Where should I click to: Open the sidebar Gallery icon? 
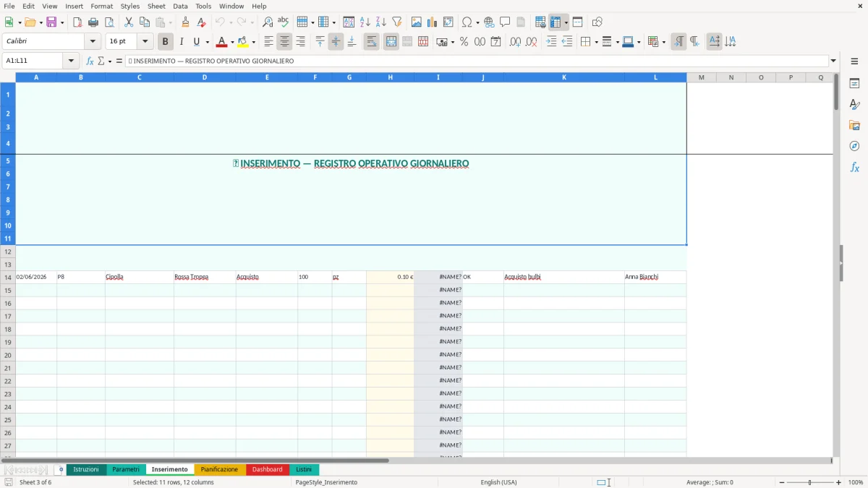(x=854, y=125)
